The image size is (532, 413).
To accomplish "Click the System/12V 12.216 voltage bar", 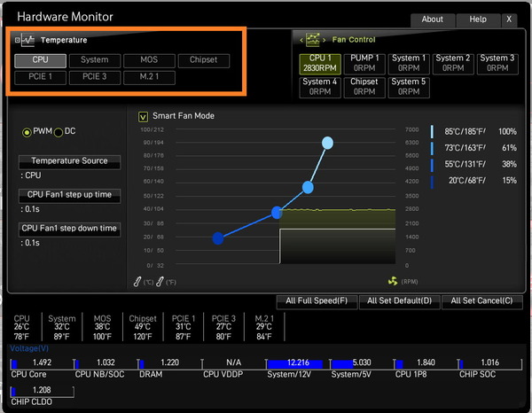I will tap(298, 364).
